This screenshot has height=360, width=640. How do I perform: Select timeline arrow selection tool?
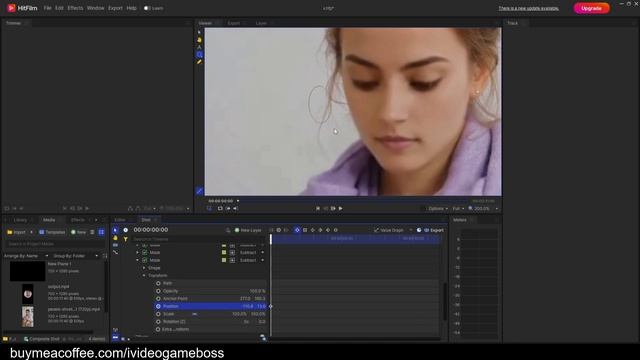pos(115,230)
